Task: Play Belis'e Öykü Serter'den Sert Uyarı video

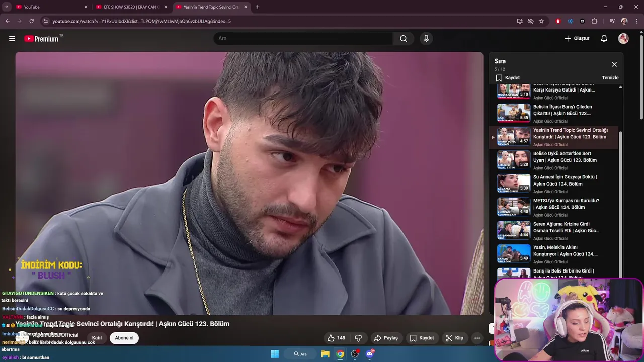Action: coord(555,160)
